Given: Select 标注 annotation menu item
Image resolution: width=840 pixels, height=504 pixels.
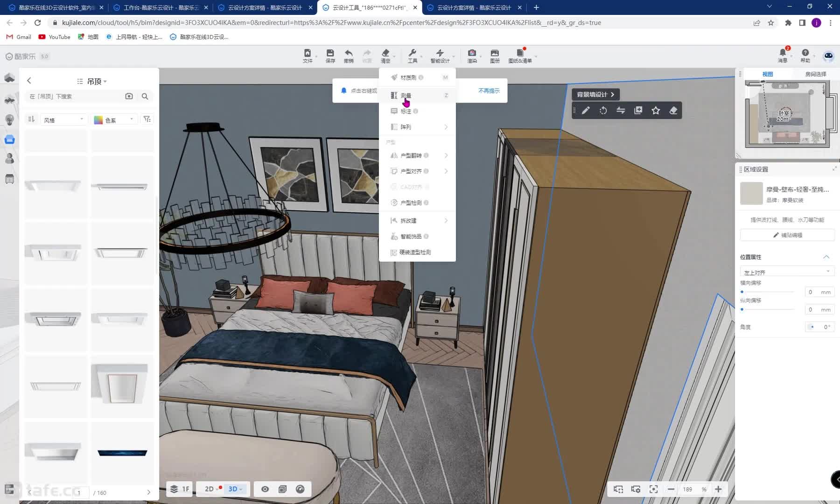Looking at the screenshot, I should [x=417, y=111].
